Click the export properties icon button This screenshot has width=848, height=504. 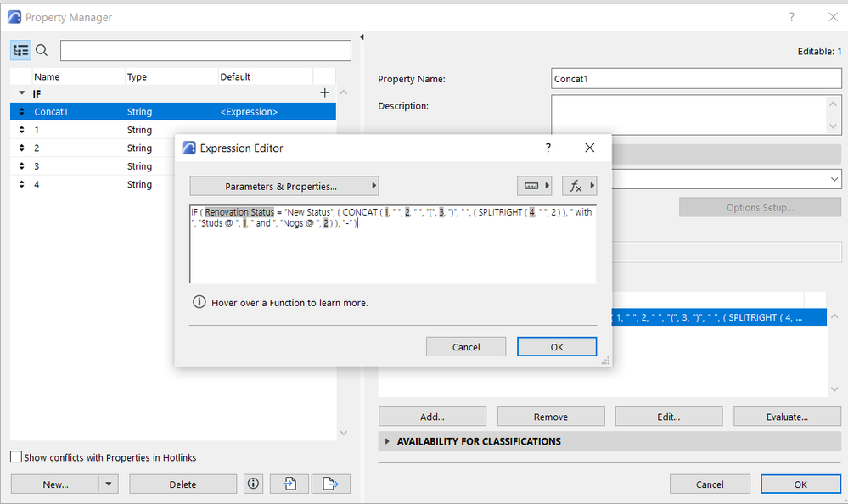pos(330,484)
